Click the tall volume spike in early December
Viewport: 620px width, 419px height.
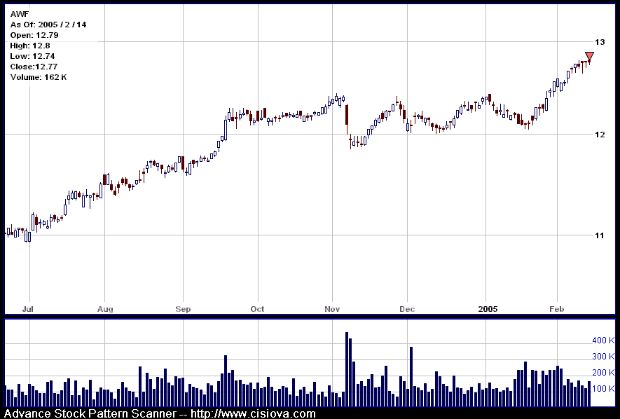click(x=411, y=377)
